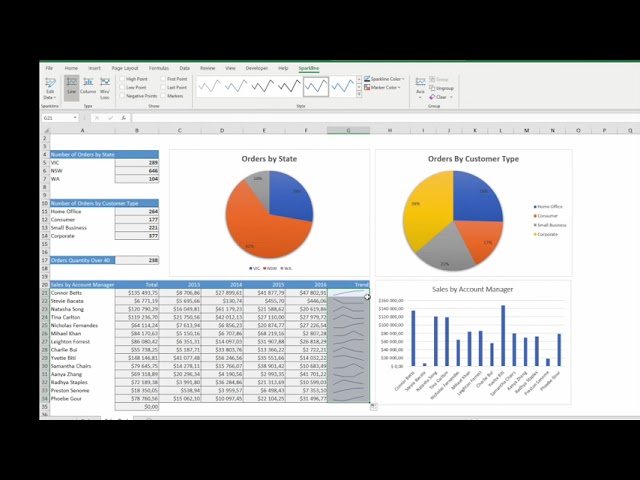Switch to the Page Layout tab

[x=125, y=68]
